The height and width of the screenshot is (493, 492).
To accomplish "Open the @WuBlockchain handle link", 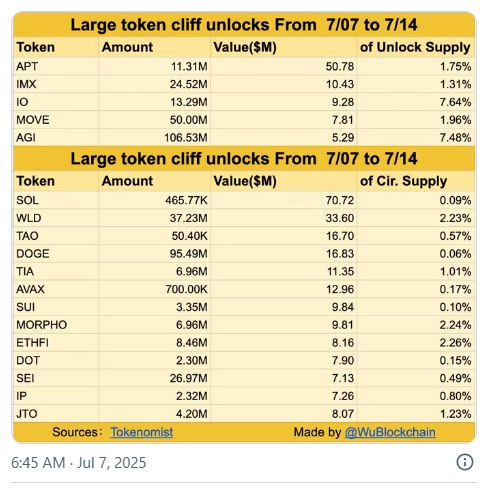I will click(390, 432).
